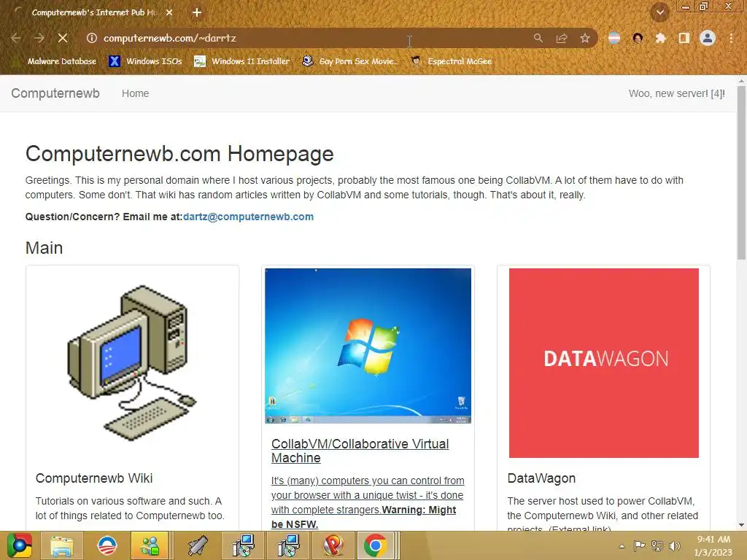This screenshot has height=560, width=747.
Task: Open the second network computers taskbar icon
Action: click(288, 545)
